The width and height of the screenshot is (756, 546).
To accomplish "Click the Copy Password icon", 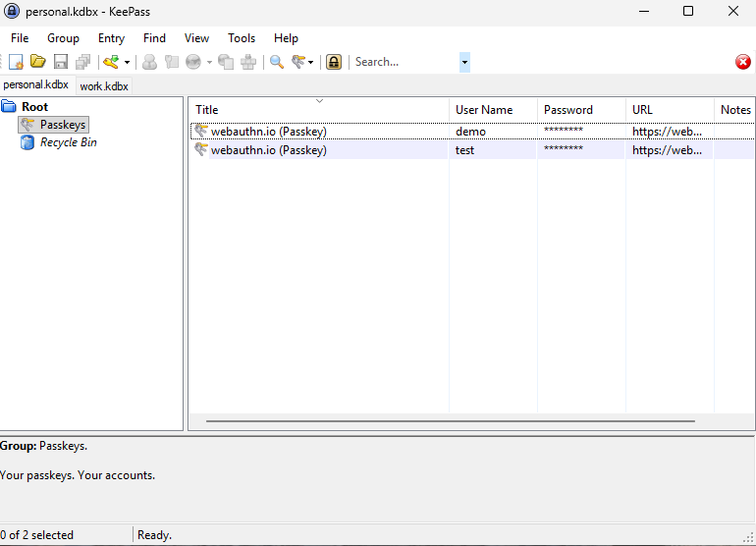I will (x=172, y=62).
